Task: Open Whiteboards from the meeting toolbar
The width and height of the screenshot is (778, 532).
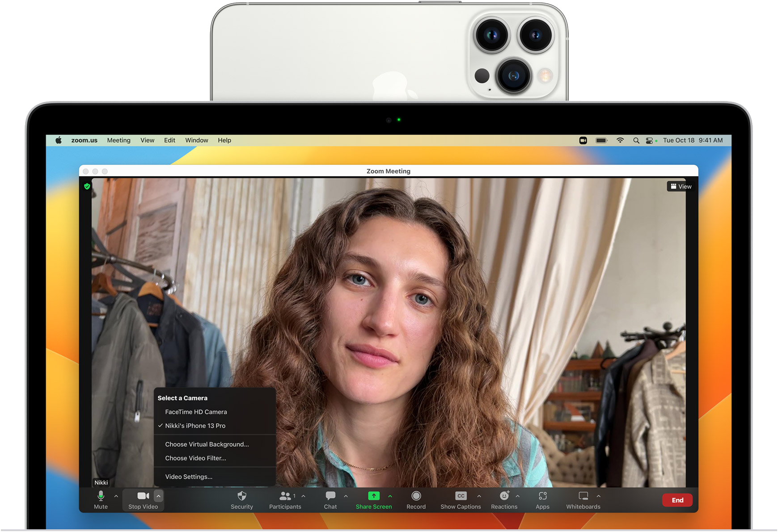Action: point(583,496)
